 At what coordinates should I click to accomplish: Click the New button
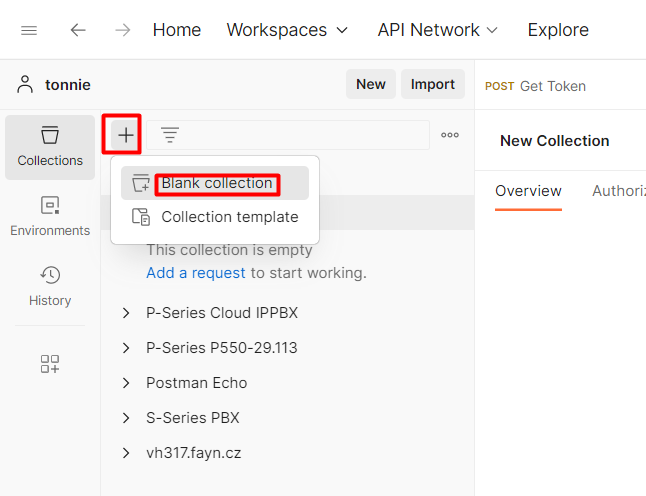click(x=371, y=84)
